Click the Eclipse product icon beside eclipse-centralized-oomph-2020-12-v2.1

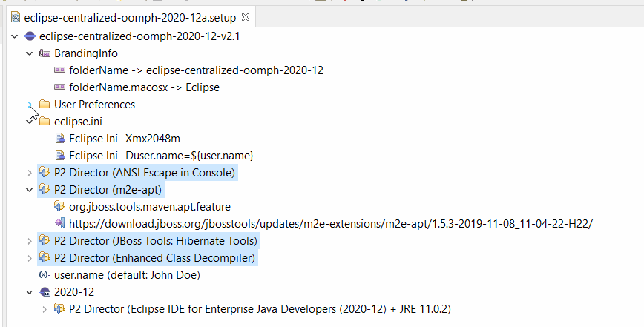pyautogui.click(x=30, y=36)
